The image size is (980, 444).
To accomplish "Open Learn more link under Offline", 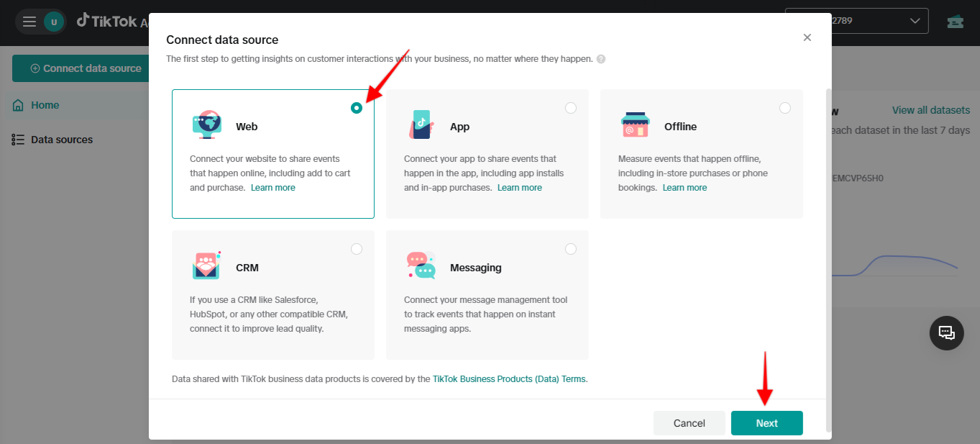I will click(684, 188).
